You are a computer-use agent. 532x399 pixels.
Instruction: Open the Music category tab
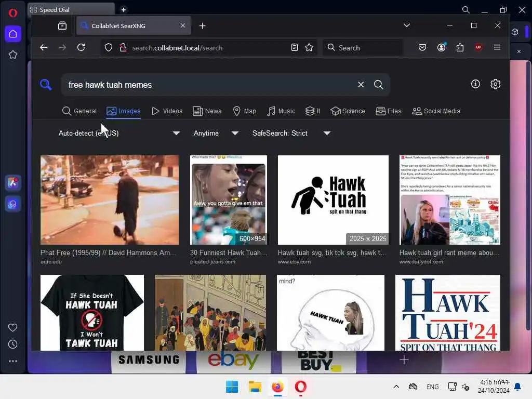tap(281, 111)
